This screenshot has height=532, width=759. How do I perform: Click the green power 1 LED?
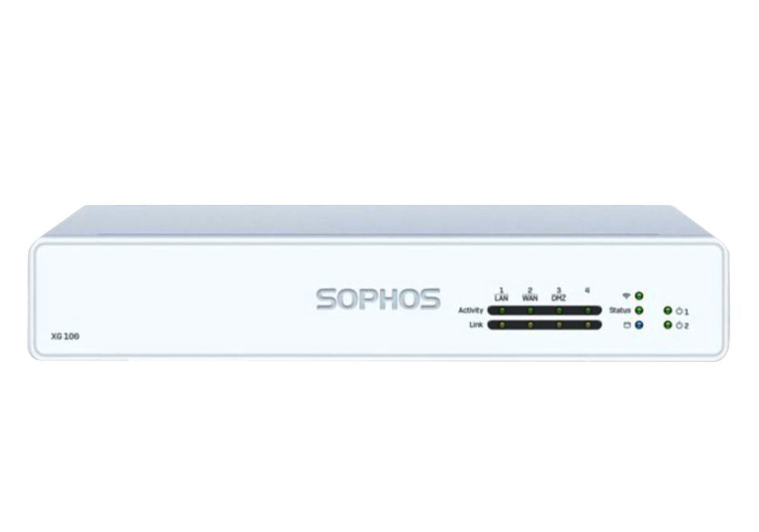click(667, 310)
